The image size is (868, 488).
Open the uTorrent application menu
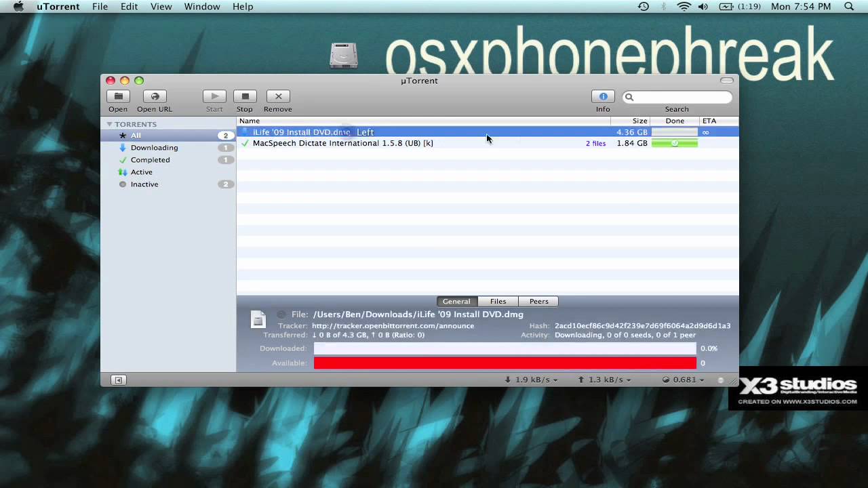click(58, 7)
